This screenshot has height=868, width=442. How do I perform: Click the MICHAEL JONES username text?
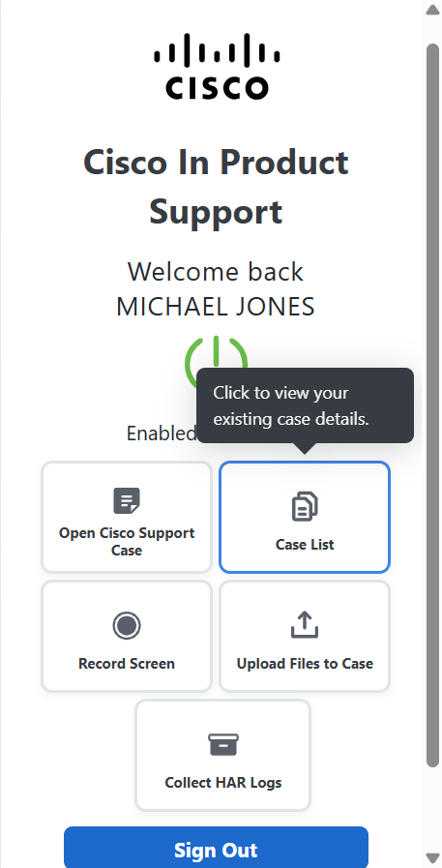point(216,307)
